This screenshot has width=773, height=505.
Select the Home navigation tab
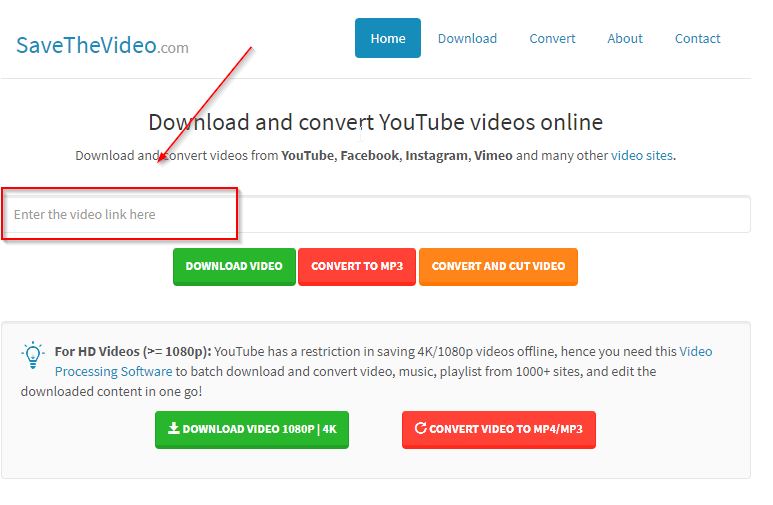coord(387,38)
